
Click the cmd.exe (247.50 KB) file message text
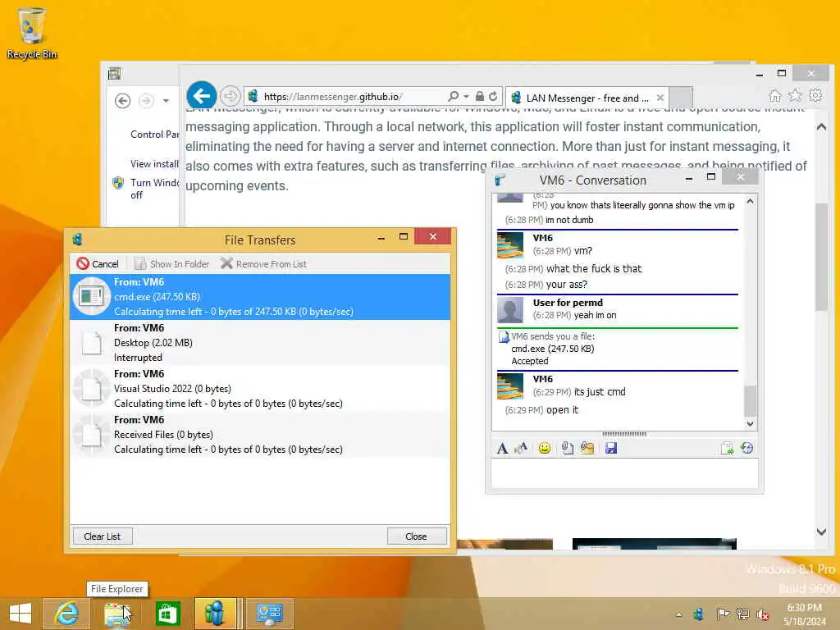tap(553, 349)
